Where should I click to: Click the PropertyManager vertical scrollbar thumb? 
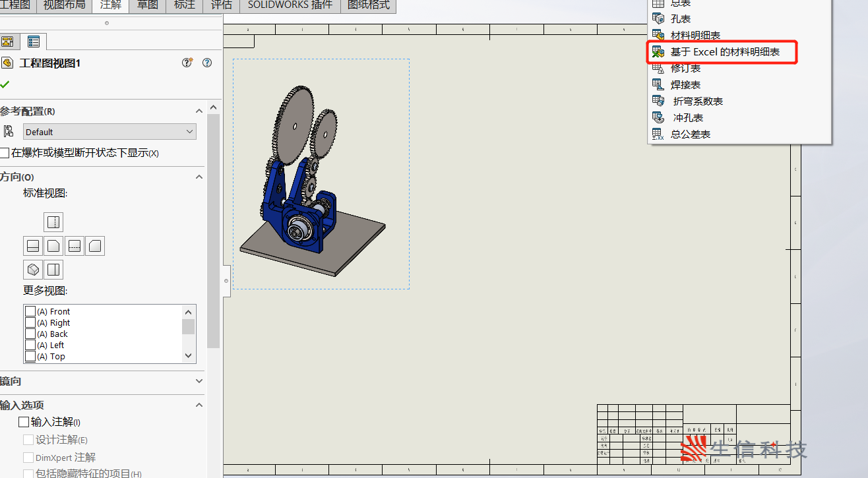(x=213, y=231)
